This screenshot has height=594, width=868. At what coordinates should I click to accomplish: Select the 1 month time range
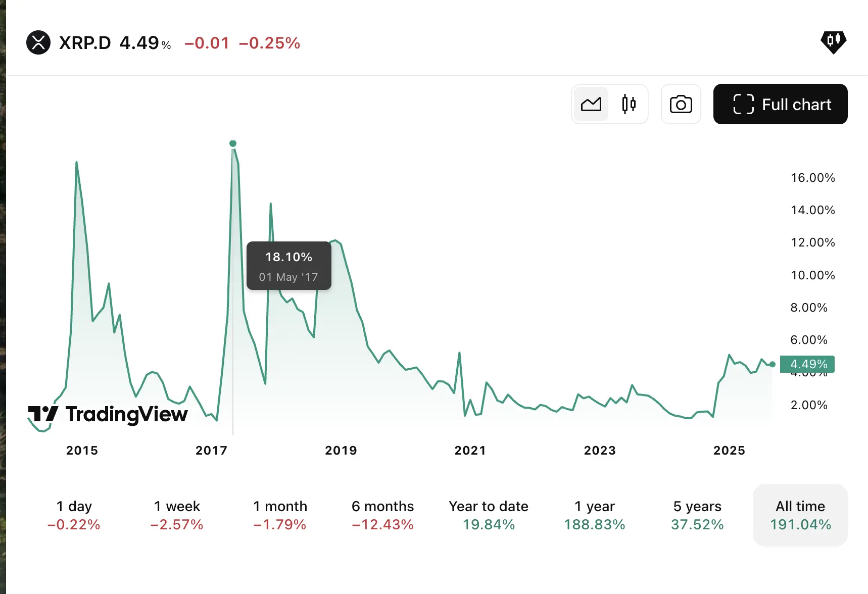coord(280,515)
